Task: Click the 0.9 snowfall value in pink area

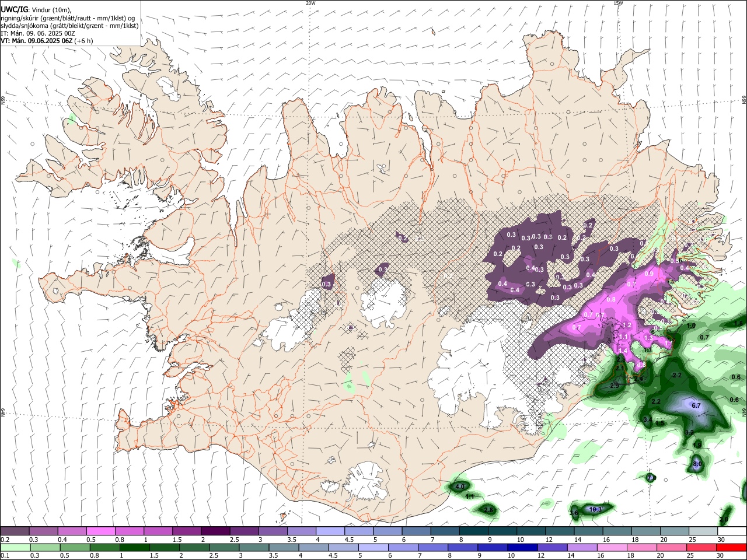Action: tap(648, 274)
